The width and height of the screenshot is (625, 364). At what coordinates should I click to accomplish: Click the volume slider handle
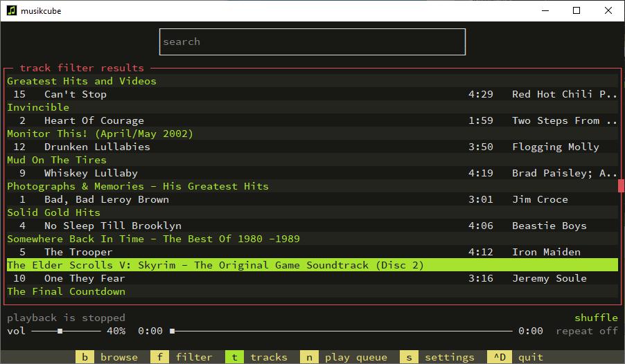click(x=60, y=331)
